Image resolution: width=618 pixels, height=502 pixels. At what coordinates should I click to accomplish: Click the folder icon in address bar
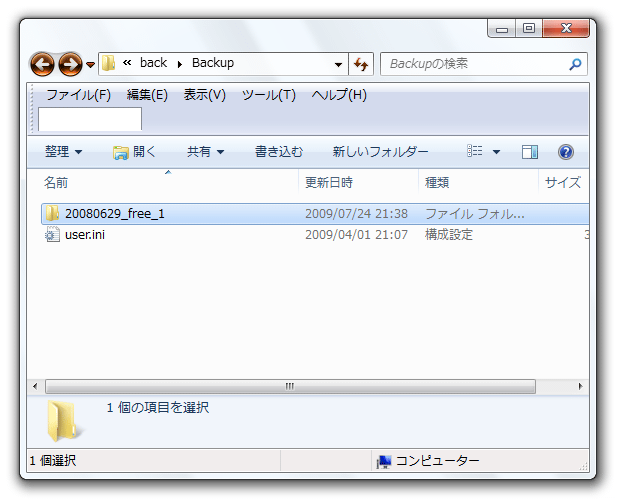108,63
